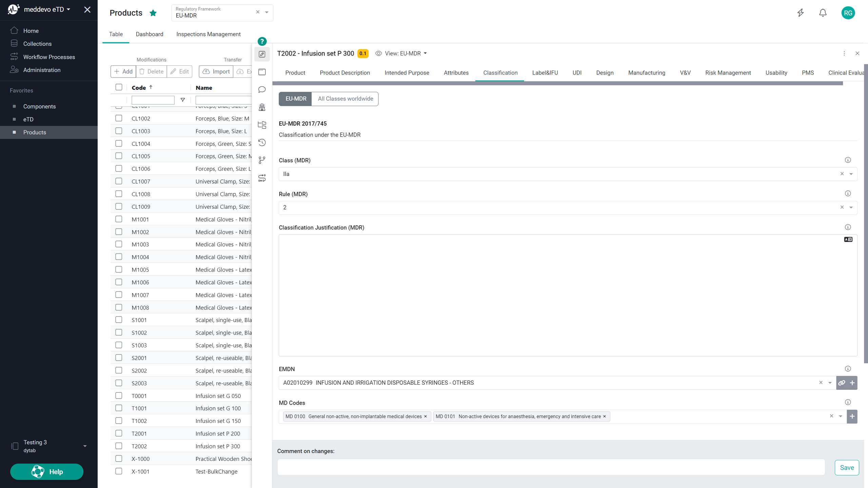Click the lightning bolt icon in header

pos(801,13)
